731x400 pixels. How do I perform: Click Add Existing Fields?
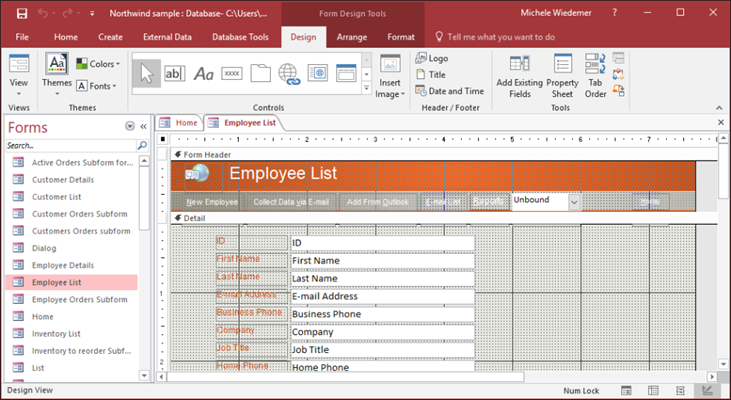coord(519,76)
